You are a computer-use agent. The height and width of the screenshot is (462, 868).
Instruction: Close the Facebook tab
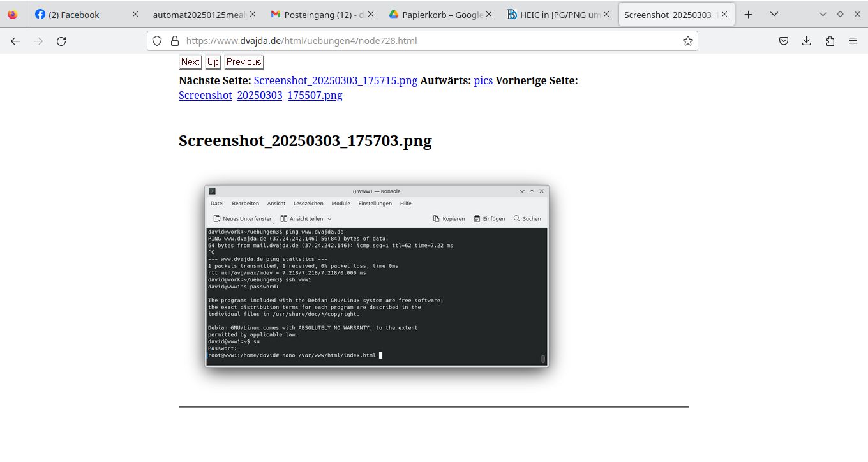click(x=135, y=14)
